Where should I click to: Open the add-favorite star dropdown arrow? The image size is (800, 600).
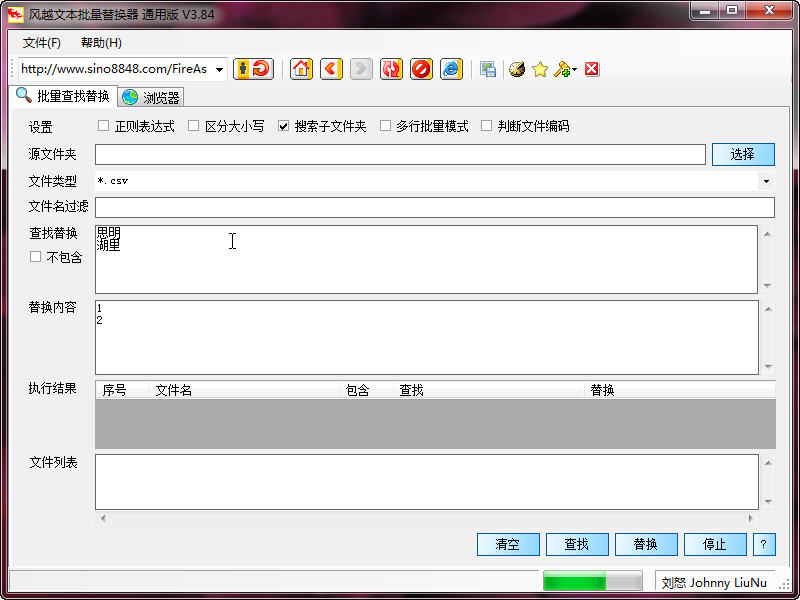tap(574, 70)
